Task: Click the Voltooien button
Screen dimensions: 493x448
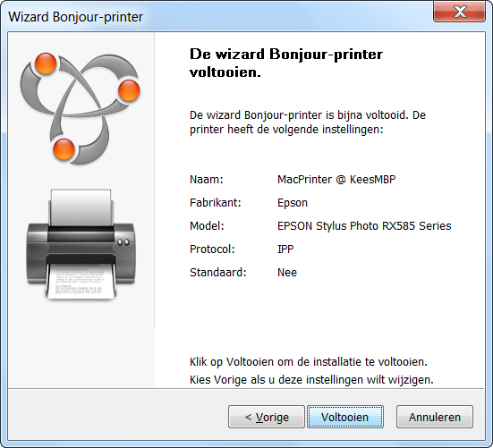Action: pyautogui.click(x=344, y=417)
